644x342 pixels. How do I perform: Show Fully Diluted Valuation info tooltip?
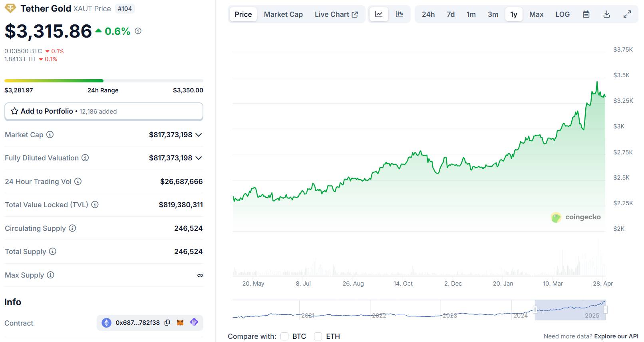pyautogui.click(x=85, y=158)
